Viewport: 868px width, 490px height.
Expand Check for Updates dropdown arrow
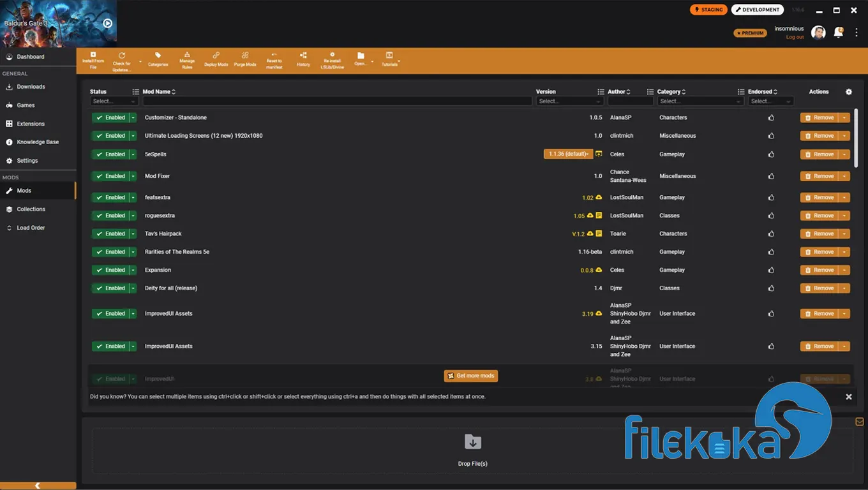tap(140, 62)
